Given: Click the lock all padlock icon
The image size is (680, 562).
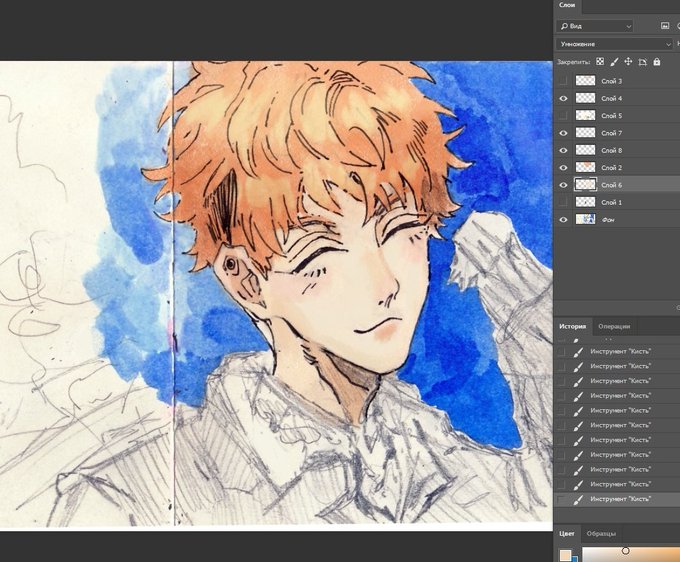Looking at the screenshot, I should (657, 62).
